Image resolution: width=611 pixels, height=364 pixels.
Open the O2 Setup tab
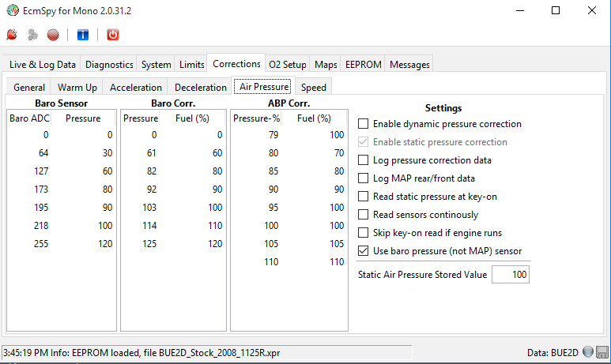[287, 65]
